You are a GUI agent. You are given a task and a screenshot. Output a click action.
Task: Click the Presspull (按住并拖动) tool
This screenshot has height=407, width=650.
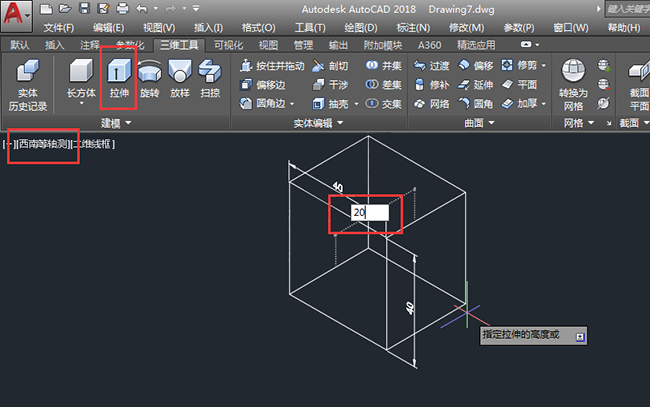coord(272,65)
